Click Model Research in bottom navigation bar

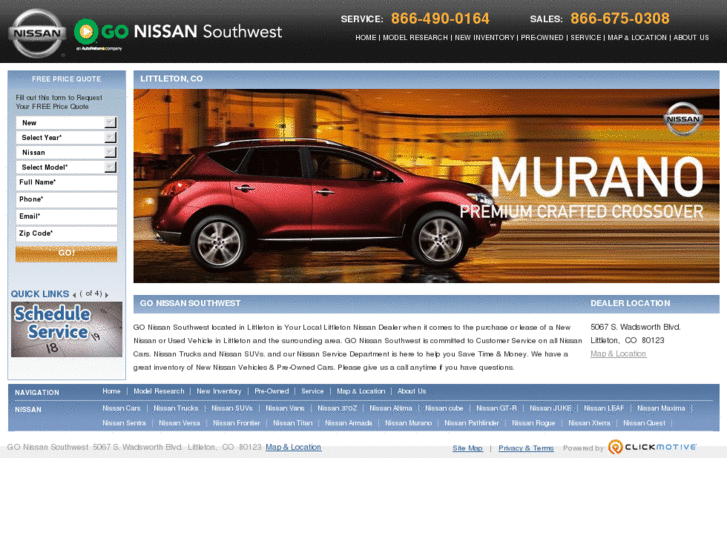point(159,391)
